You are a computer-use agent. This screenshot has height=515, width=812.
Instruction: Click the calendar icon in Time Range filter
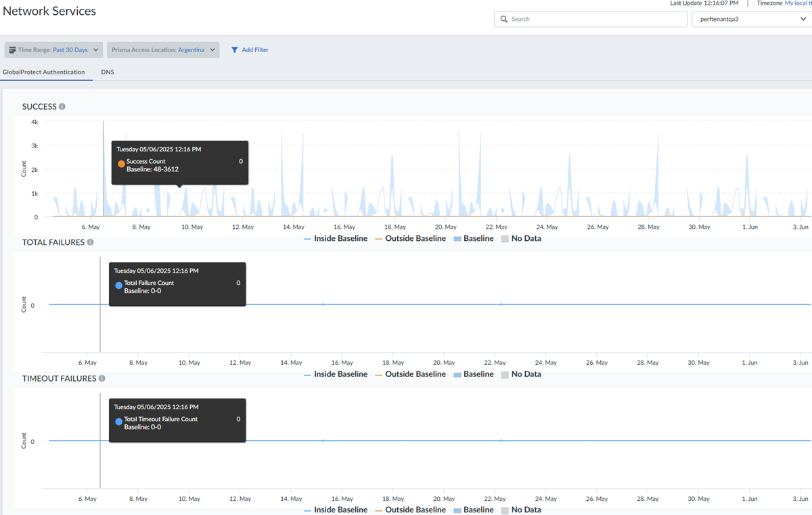[x=13, y=50]
